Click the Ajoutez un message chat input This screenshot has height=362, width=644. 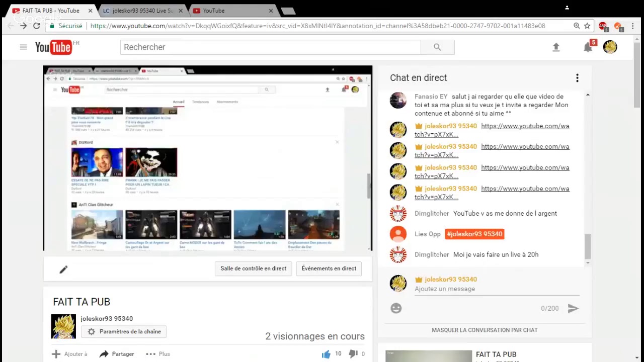tap(497, 289)
